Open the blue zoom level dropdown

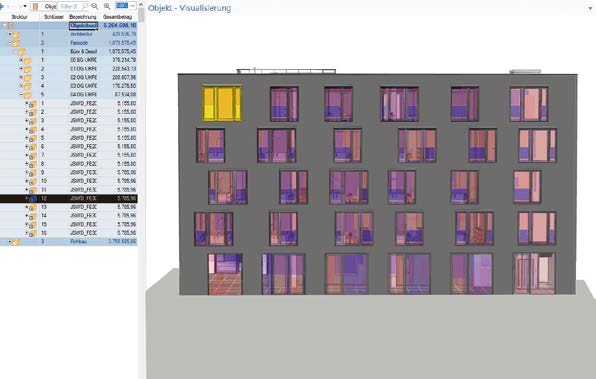[125, 6]
